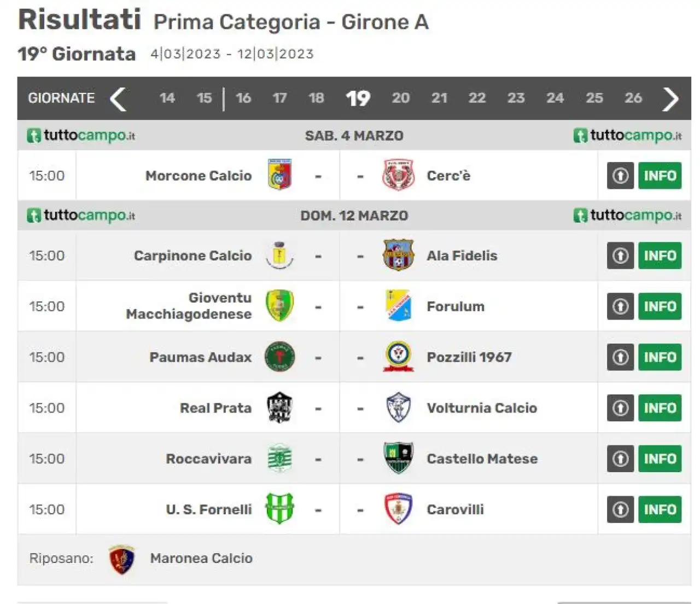Switch to giornata 18
The image size is (700, 604).
pos(316,98)
